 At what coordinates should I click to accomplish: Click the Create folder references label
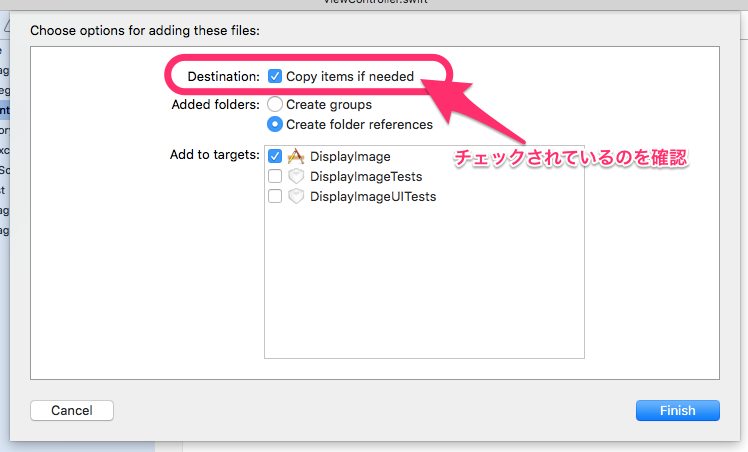359,124
